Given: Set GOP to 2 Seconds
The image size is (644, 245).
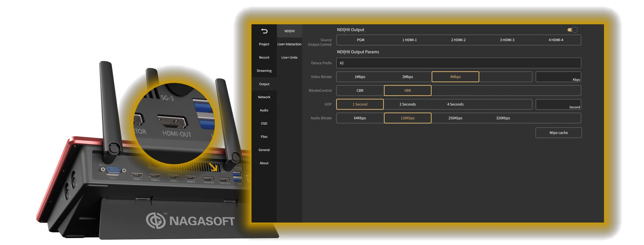Looking at the screenshot, I should coord(408,104).
